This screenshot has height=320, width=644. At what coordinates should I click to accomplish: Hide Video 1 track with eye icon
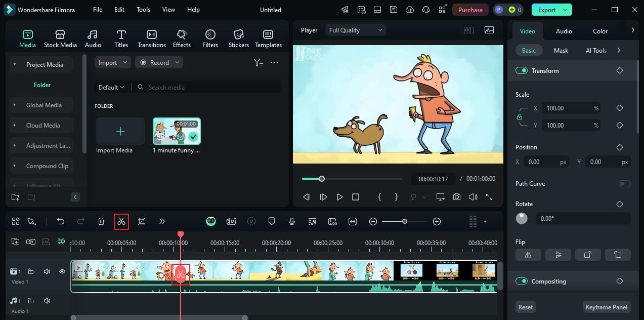62,272
